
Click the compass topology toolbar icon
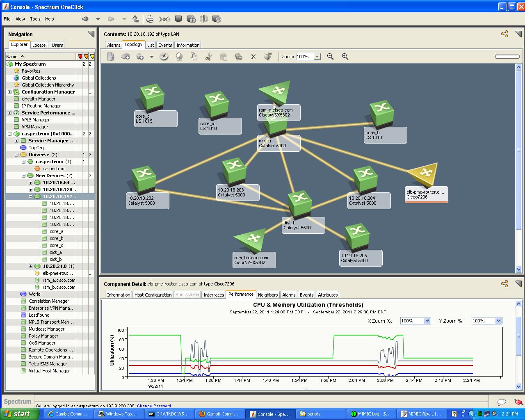(164, 57)
